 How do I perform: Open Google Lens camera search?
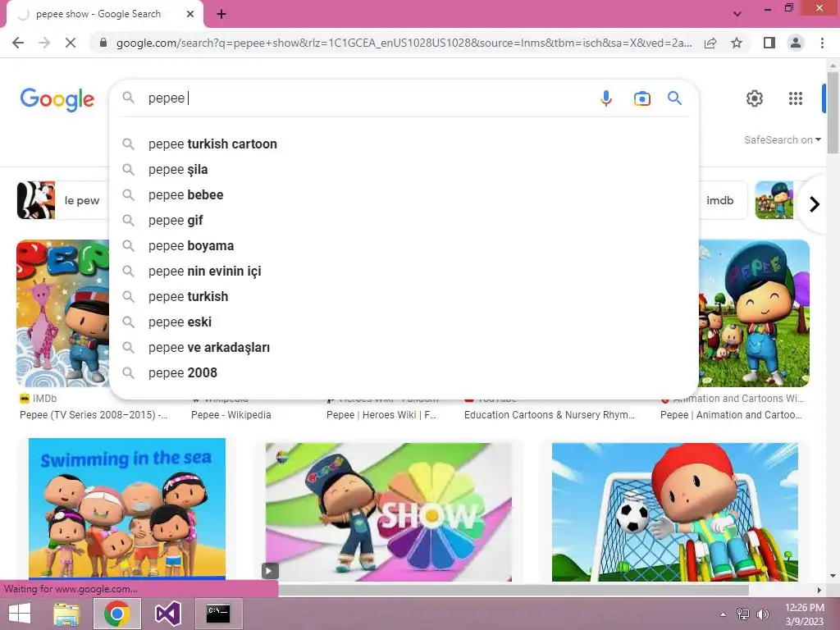641,98
